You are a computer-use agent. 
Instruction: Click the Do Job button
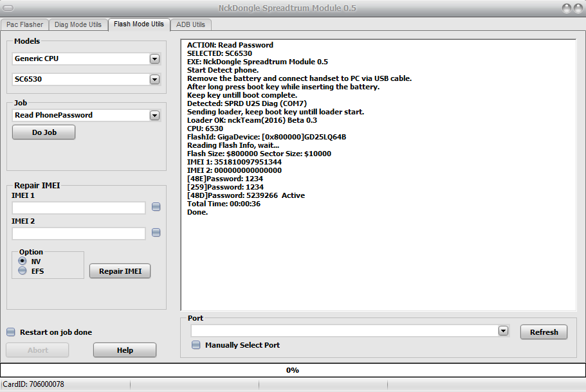44,132
